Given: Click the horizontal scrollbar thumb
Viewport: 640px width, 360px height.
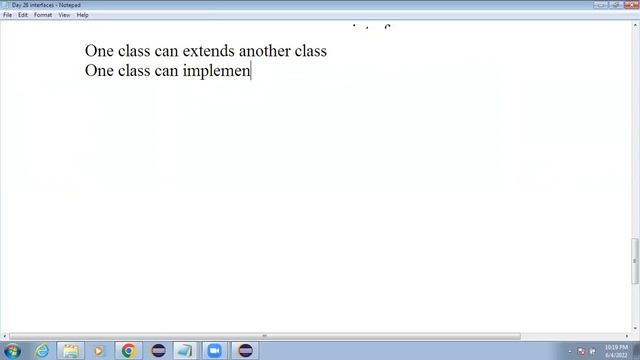Looking at the screenshot, I should pyautogui.click(x=265, y=336).
